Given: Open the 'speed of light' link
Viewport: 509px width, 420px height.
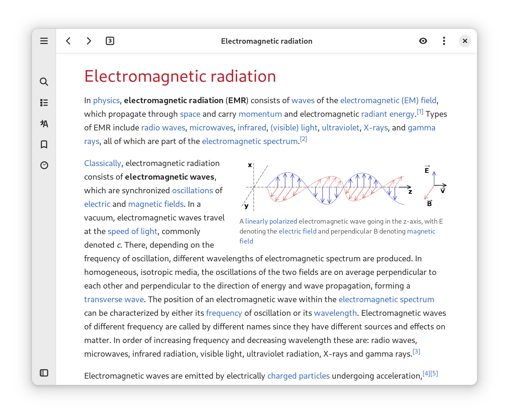Looking at the screenshot, I should click(132, 231).
